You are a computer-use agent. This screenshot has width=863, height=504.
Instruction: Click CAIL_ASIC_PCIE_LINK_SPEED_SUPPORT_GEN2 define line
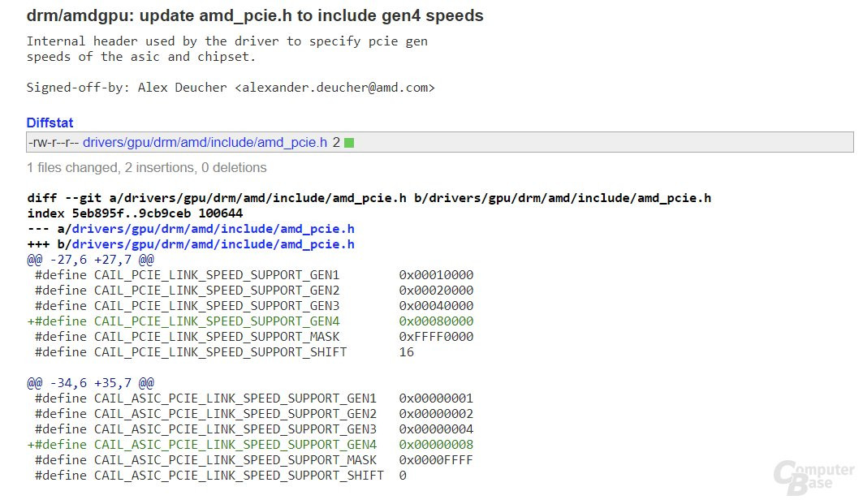254,414
